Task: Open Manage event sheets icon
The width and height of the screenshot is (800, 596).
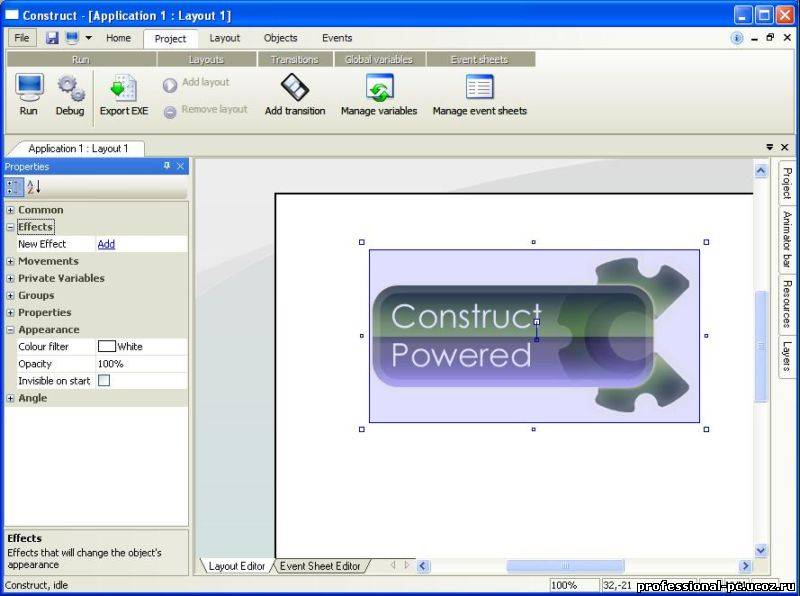Action: click(480, 87)
